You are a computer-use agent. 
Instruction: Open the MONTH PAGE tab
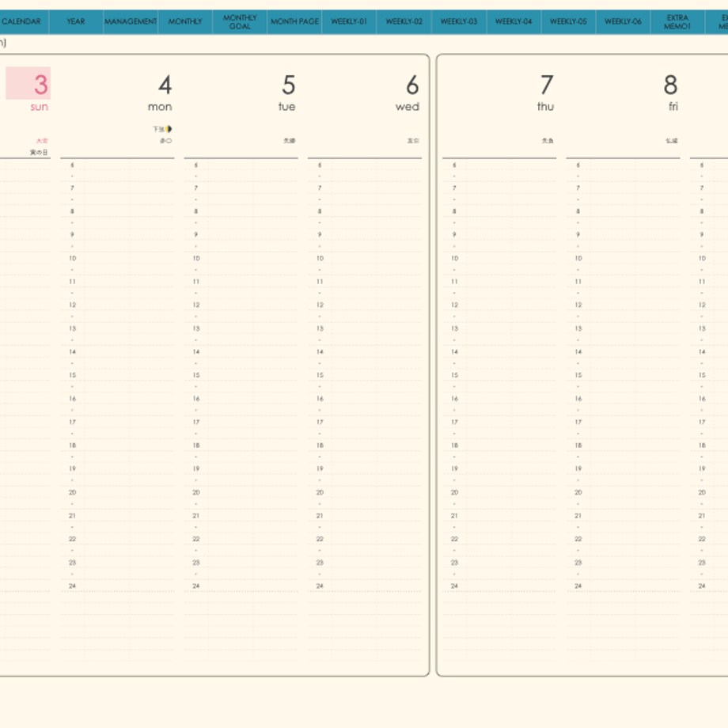[295, 22]
